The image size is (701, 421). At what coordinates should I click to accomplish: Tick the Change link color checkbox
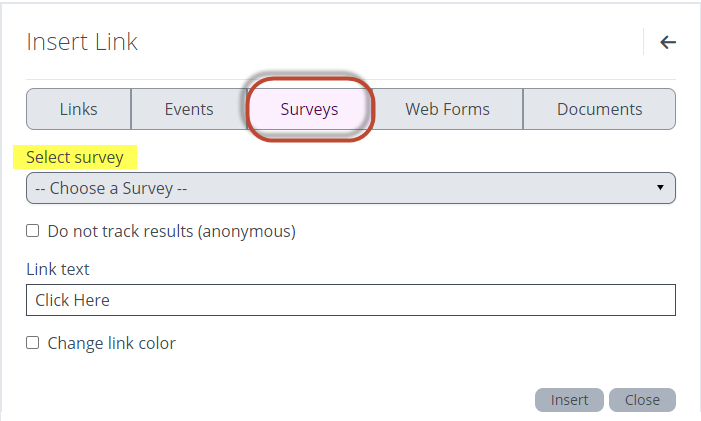point(33,343)
